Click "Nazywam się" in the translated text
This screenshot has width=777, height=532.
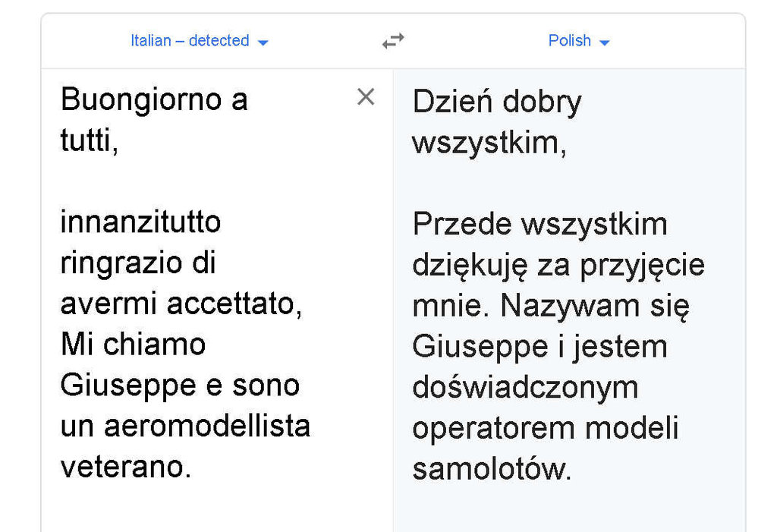[x=594, y=306]
